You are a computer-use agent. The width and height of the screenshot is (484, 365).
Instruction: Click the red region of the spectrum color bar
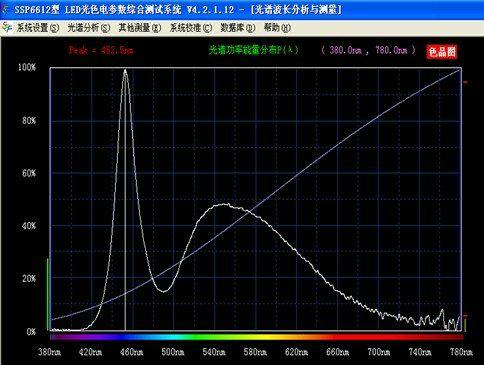[400, 337]
